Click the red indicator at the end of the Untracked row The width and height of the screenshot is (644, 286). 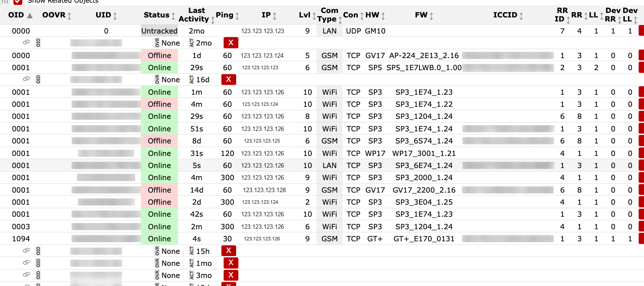(642, 31)
